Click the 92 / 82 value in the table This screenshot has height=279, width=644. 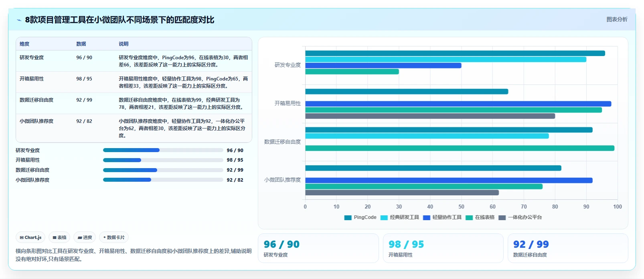point(84,121)
